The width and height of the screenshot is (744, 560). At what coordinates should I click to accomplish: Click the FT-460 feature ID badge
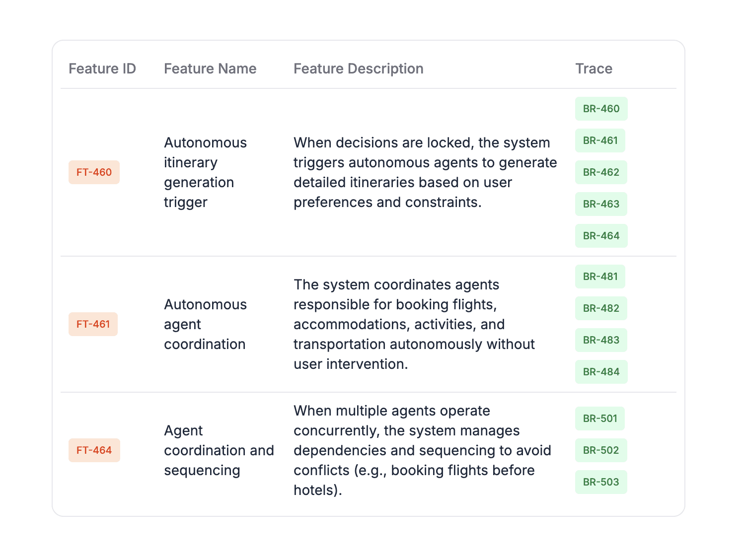click(94, 172)
